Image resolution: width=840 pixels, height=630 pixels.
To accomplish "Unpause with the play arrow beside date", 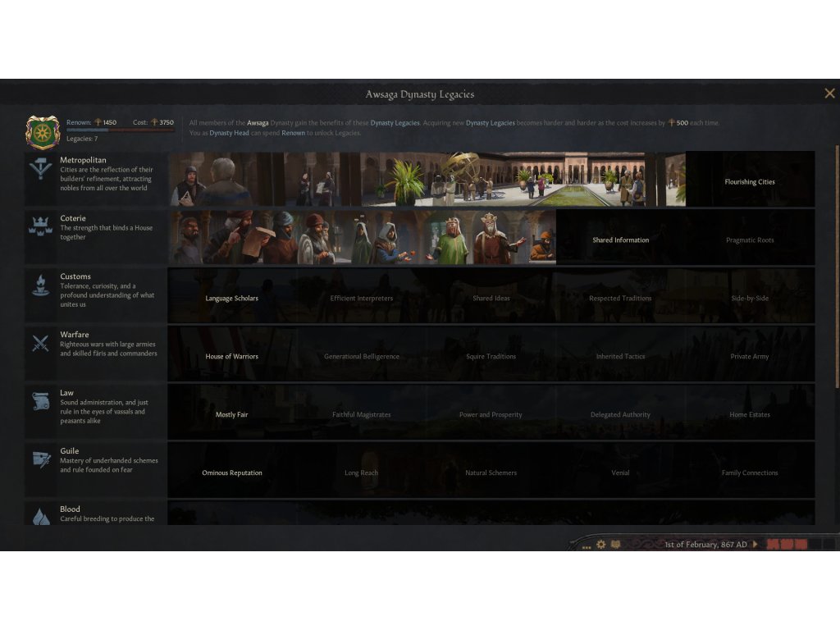I will click(x=756, y=544).
